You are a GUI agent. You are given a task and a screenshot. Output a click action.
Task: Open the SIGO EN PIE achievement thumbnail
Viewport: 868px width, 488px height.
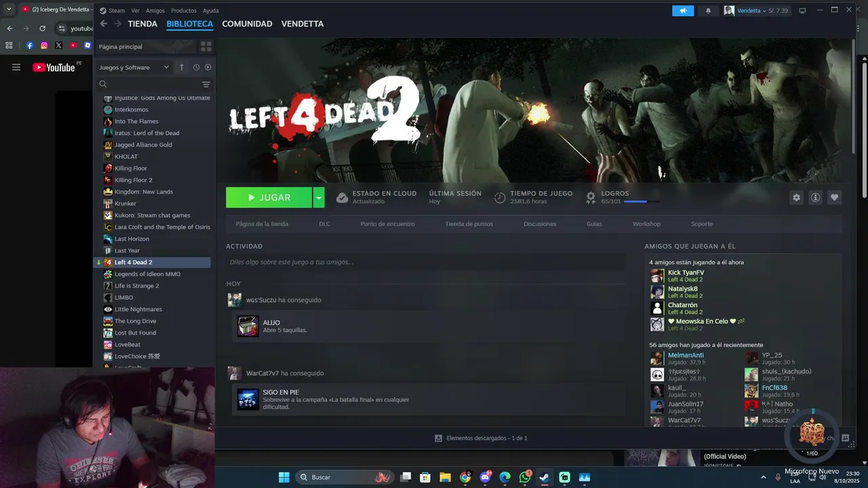click(248, 399)
